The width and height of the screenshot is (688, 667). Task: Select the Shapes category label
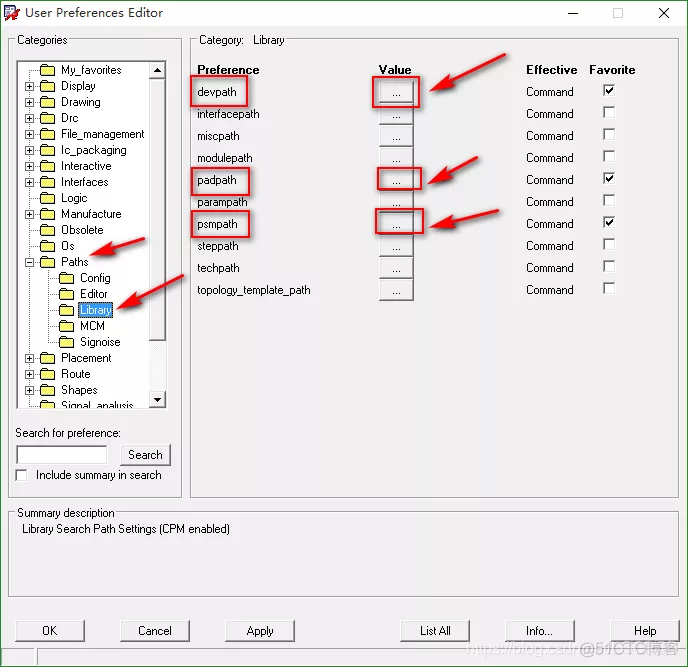tap(79, 390)
